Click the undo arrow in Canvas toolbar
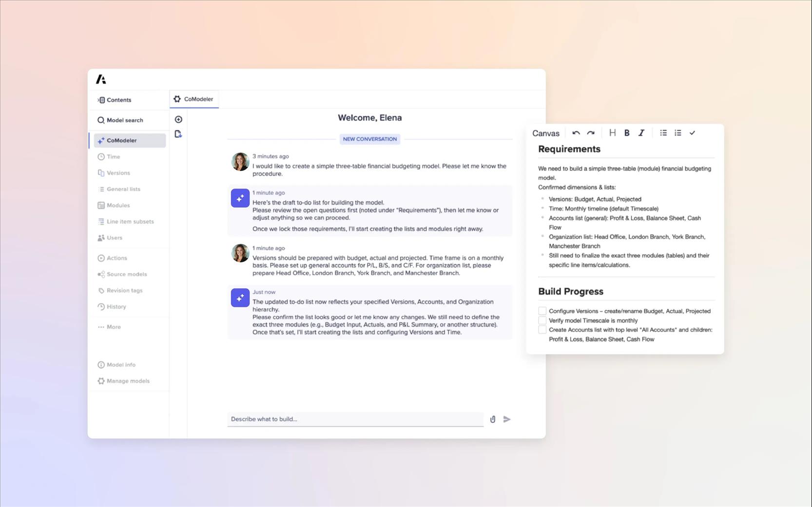812x507 pixels. point(576,133)
